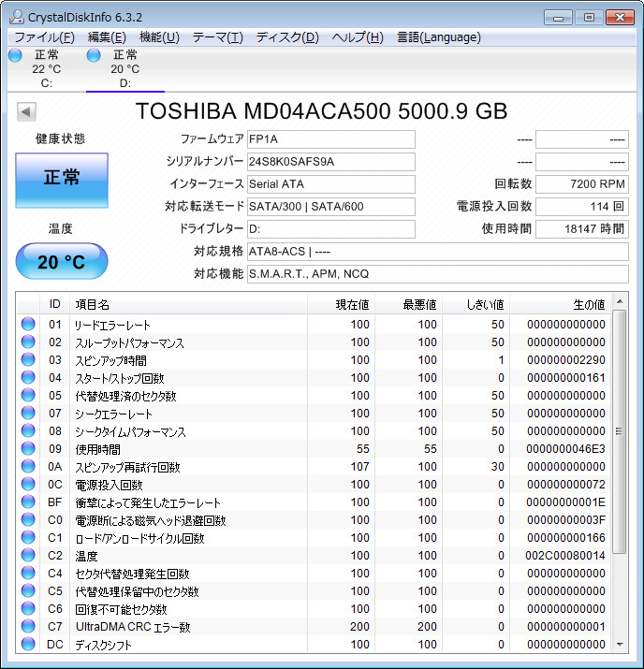
Task: Click status orb for row 02 スループットパフォーマンス
Action: click(28, 342)
